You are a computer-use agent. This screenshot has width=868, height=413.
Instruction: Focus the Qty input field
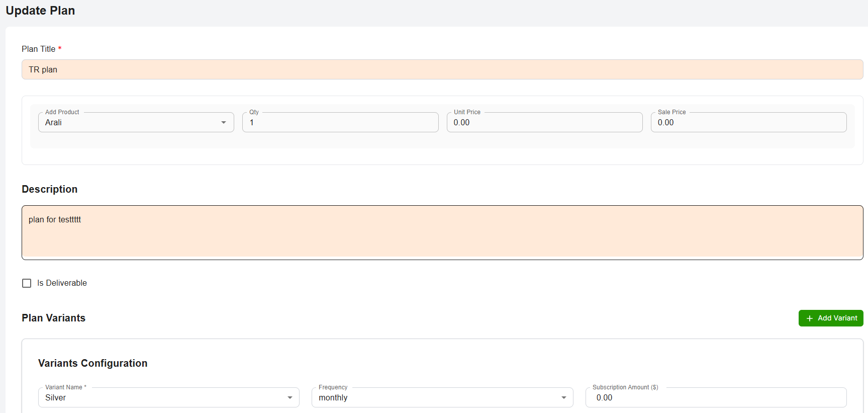[x=340, y=123]
